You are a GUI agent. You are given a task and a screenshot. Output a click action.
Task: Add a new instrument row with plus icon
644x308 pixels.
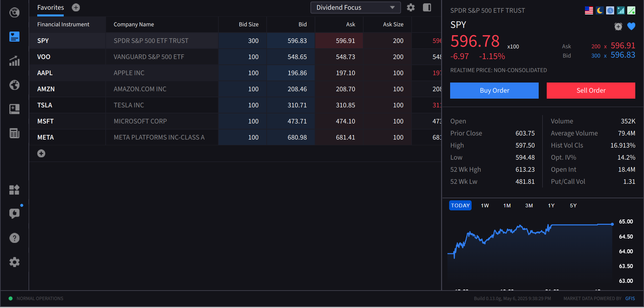pyautogui.click(x=41, y=153)
